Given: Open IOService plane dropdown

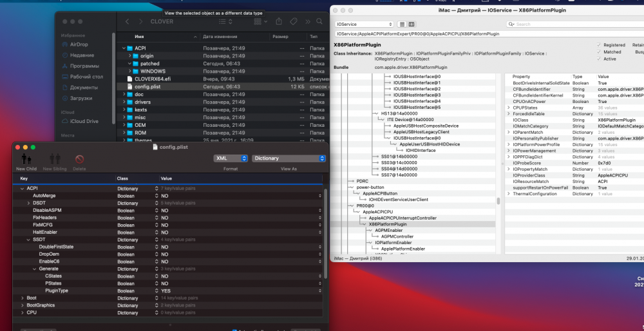Looking at the screenshot, I should [x=364, y=24].
